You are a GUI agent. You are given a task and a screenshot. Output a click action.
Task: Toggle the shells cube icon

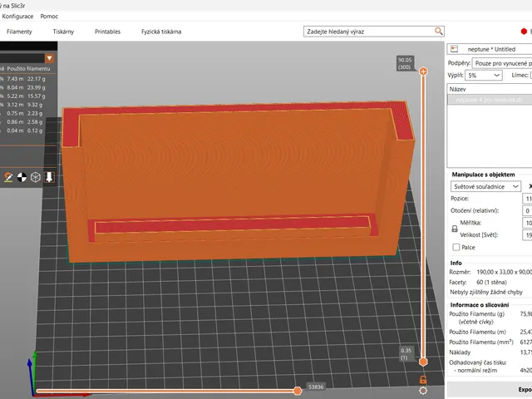[35, 177]
